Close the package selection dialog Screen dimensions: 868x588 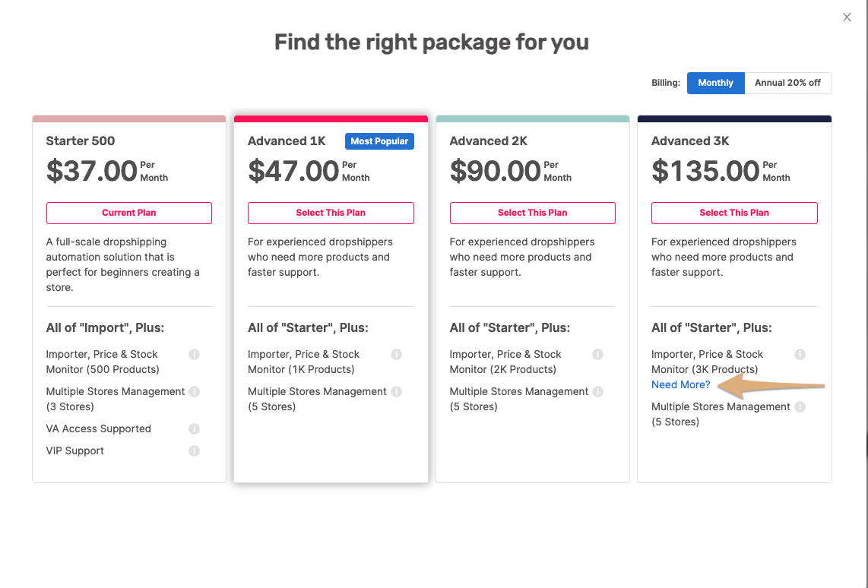(847, 17)
